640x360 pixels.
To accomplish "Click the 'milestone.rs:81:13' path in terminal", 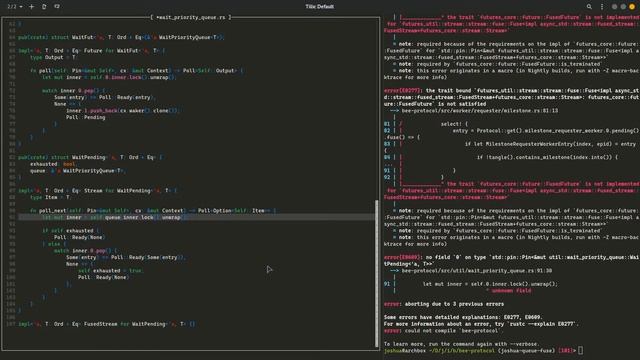I will (480, 111).
